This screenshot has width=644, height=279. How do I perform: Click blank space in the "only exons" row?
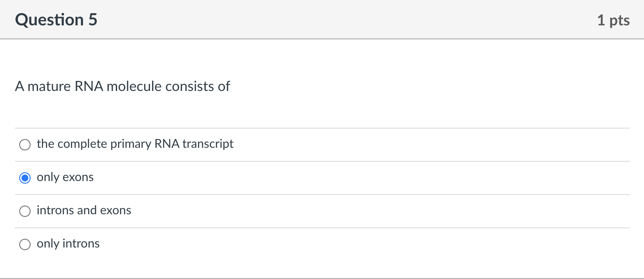coord(350,178)
